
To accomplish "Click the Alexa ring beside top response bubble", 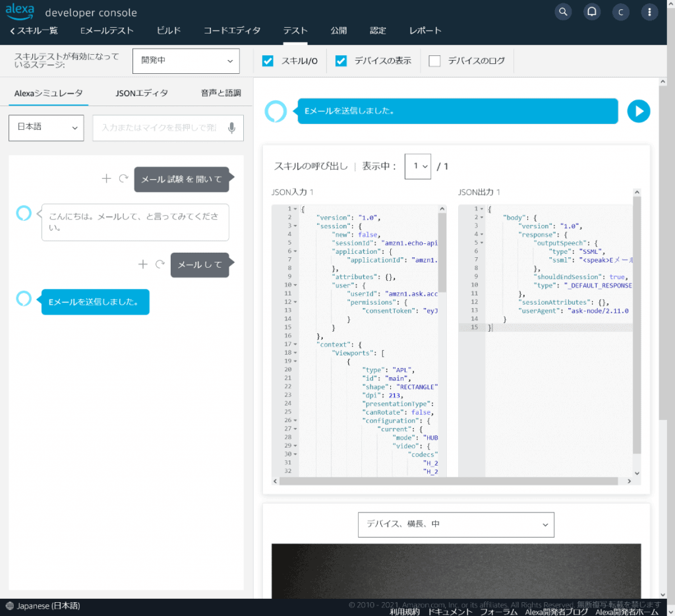I will click(276, 111).
